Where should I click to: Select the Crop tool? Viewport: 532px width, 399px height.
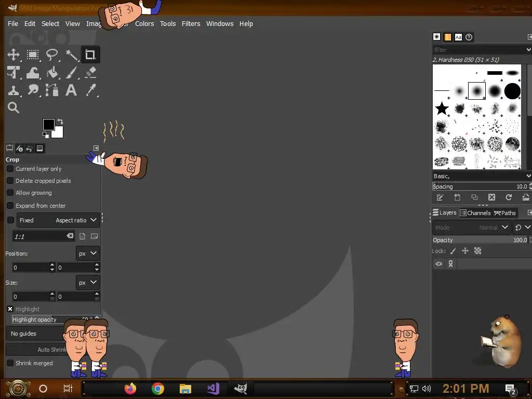90,55
